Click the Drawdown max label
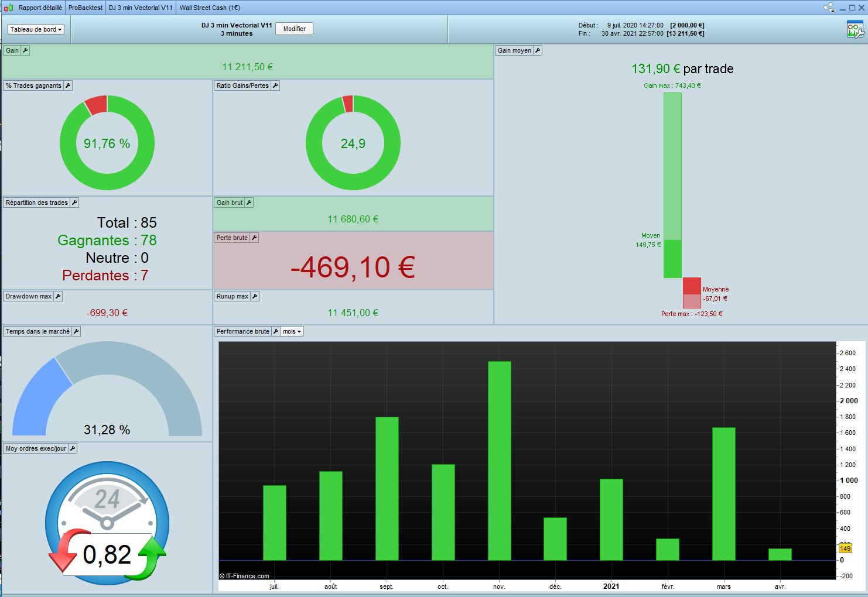 [x=29, y=296]
